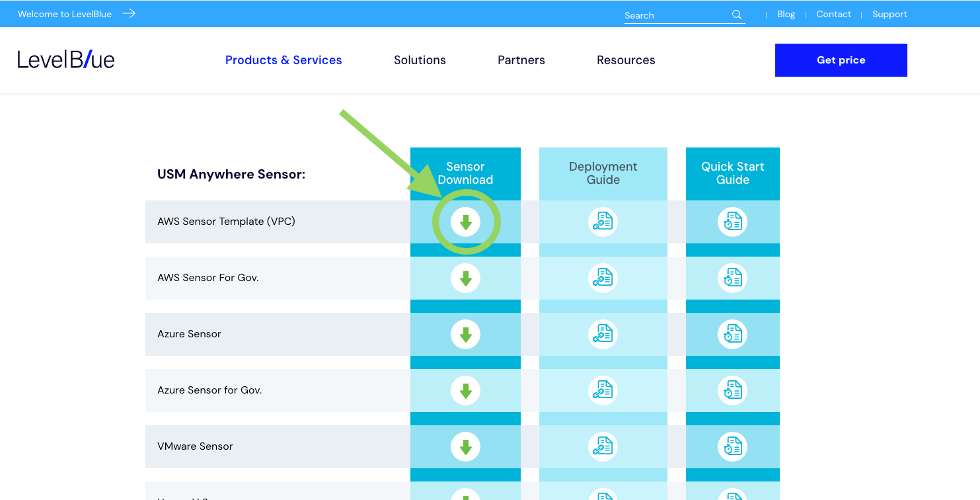Open Quick Start Guide for AWS Sensor For Gov.
Viewport: 980px width, 500px height.
click(x=732, y=278)
